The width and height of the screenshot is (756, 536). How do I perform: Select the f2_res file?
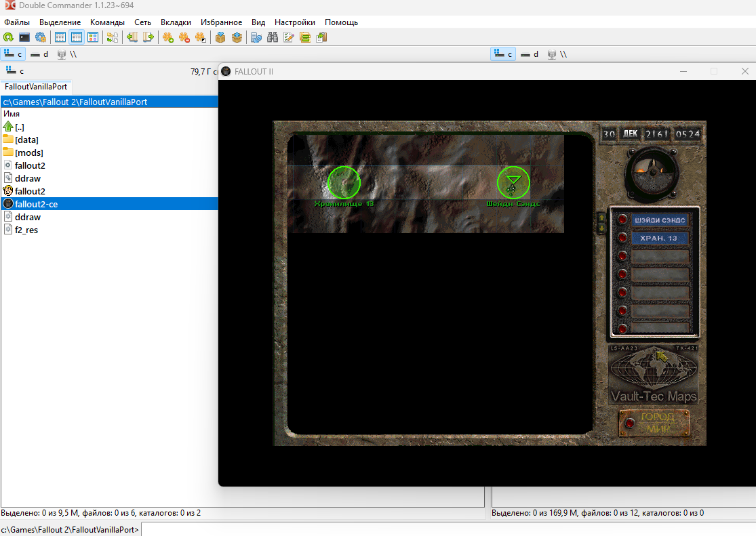[109, 230]
